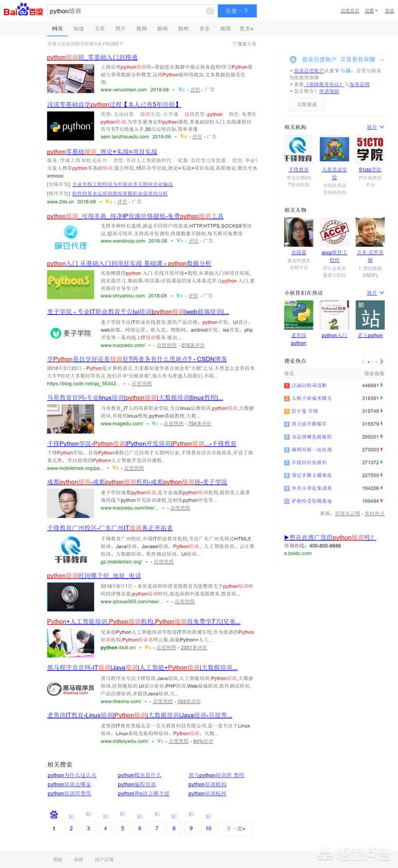Image resolution: width=398 pixels, height=868 pixels.
Task: Open related search python爬虫是什么
Action: click(x=139, y=775)
